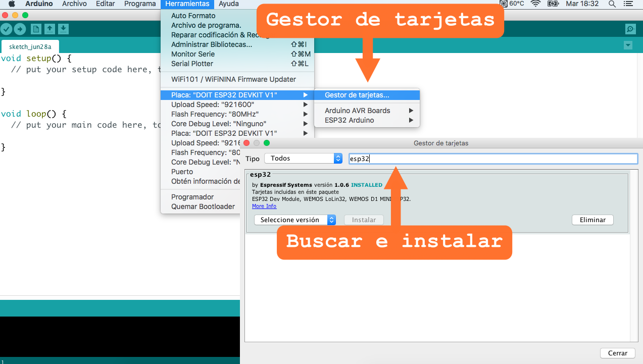The width and height of the screenshot is (643, 364).
Task: Expand the Arduino AVR Boards submenu
Action: pyautogui.click(x=367, y=111)
